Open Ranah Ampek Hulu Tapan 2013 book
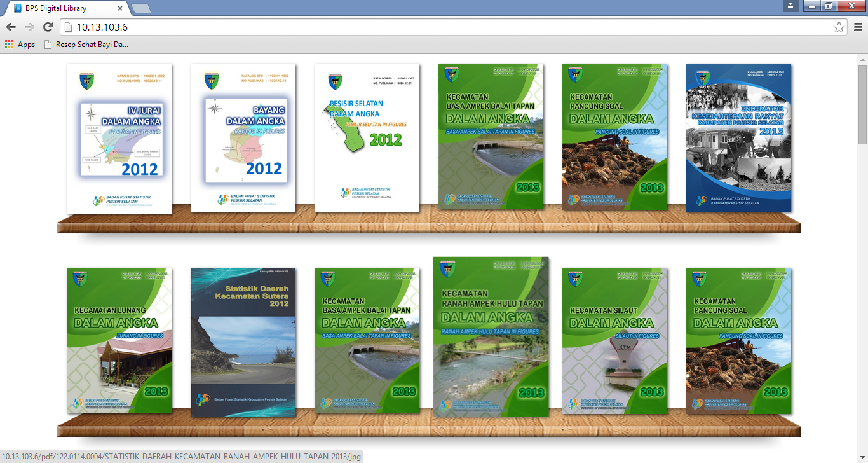Screen dimensions: 868x463 [x=491, y=336]
